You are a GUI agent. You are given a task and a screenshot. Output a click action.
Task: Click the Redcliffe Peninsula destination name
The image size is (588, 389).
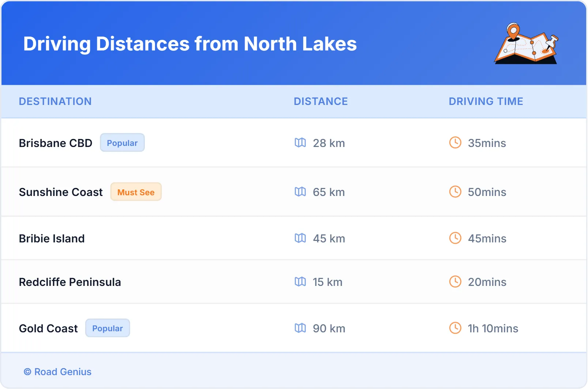70,282
